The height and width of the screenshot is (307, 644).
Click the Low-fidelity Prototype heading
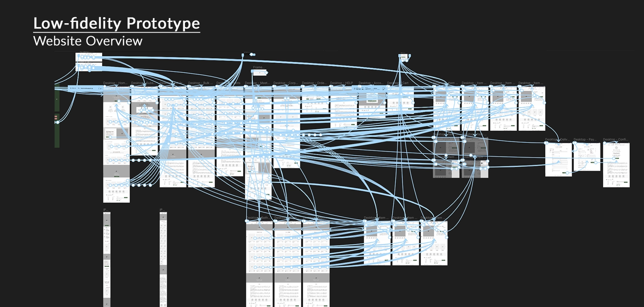tap(117, 23)
